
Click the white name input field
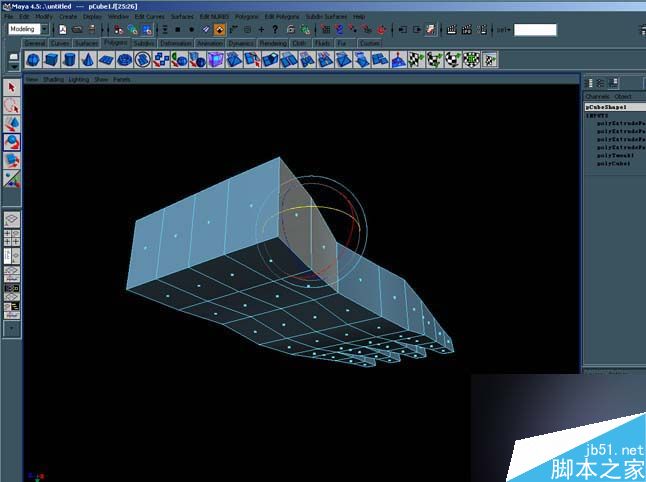tap(535, 30)
